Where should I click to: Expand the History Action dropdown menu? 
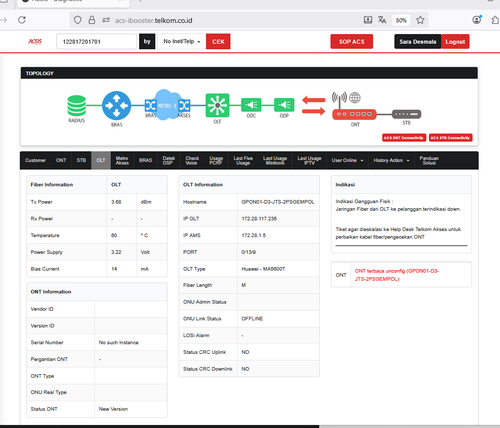coord(391,160)
